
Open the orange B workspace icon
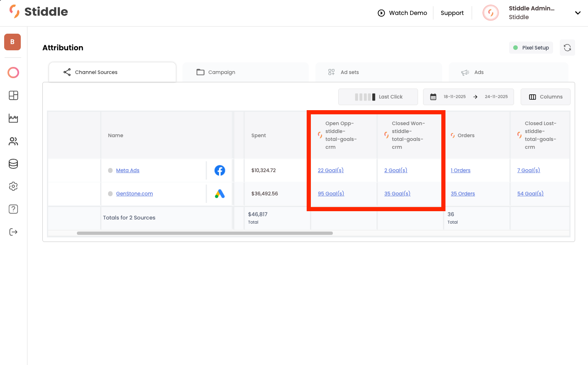(x=12, y=42)
